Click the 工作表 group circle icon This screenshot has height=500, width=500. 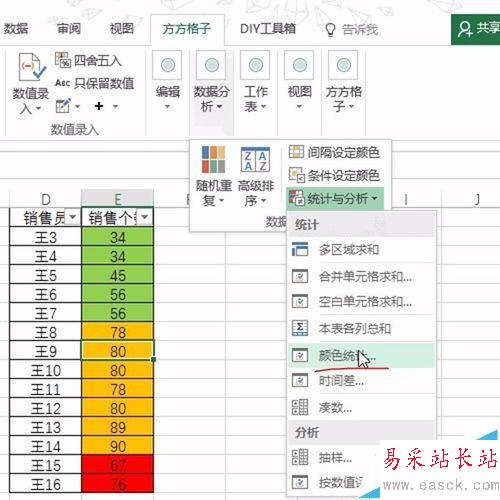[x=255, y=65]
